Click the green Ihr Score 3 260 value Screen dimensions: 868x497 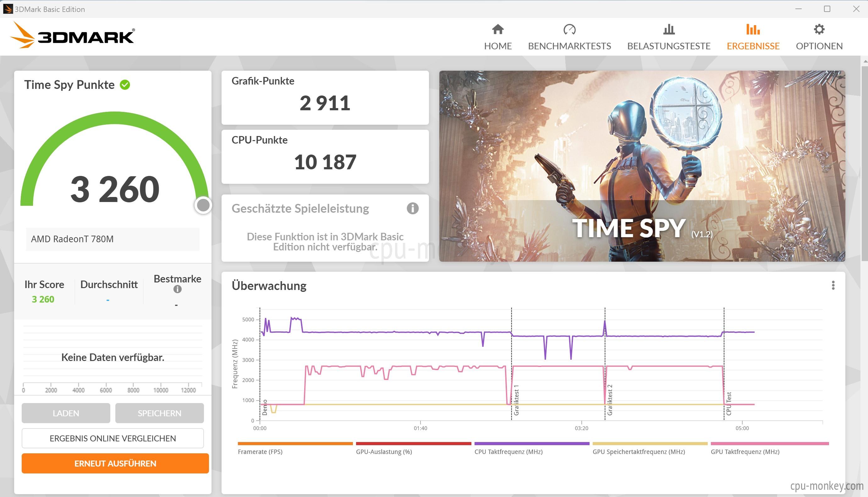click(x=43, y=299)
